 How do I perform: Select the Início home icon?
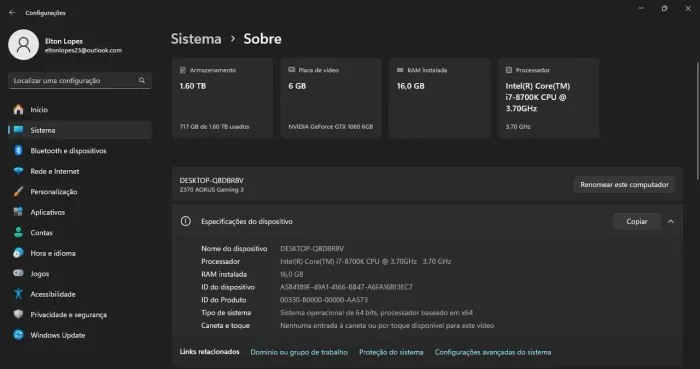pos(18,109)
